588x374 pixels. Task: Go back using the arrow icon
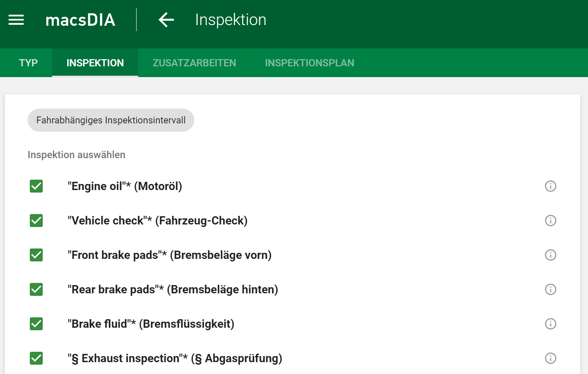166,20
